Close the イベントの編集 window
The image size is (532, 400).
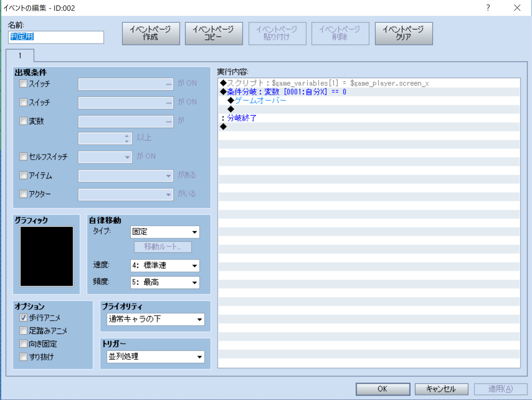(517, 7)
